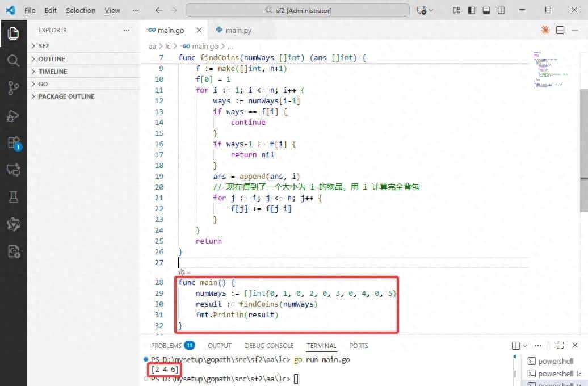Open the Testing flask icon
Viewport: 588px width, 386px height.
[x=13, y=197]
